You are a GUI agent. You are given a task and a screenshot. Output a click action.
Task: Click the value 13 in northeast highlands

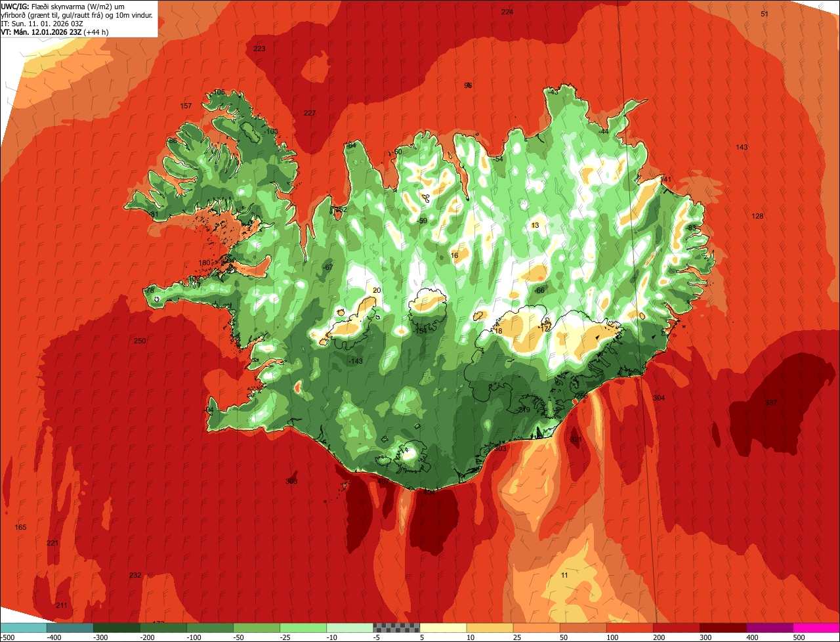[535, 225]
